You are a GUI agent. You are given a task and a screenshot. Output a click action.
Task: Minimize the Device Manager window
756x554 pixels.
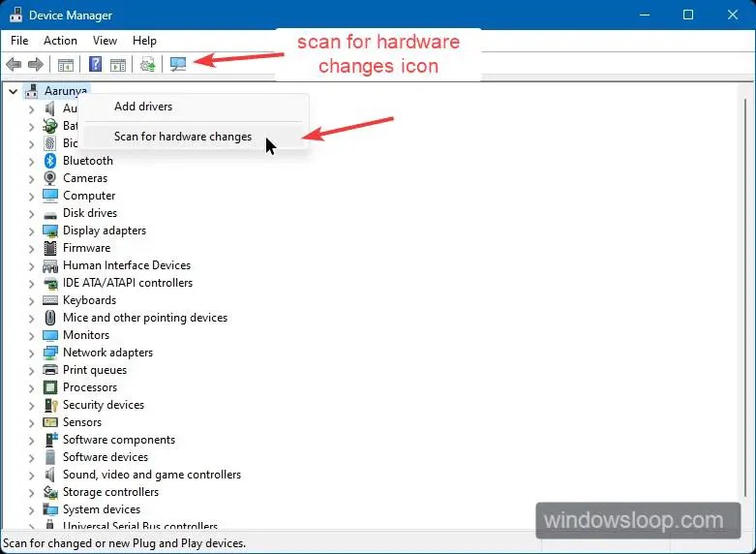[x=644, y=15]
